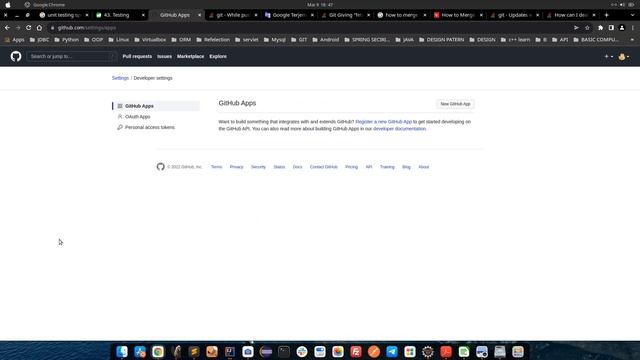Click the github.com address bar
Viewport: 640px width, 360px height.
click(x=310, y=28)
